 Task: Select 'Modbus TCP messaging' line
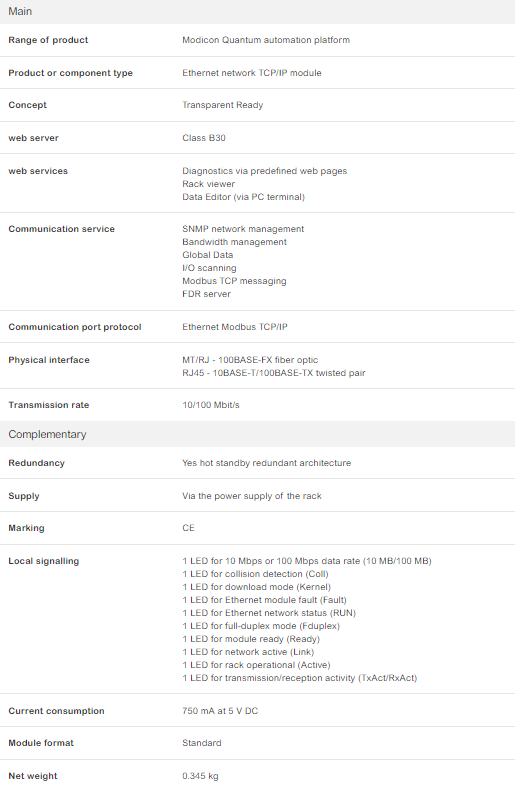(234, 281)
